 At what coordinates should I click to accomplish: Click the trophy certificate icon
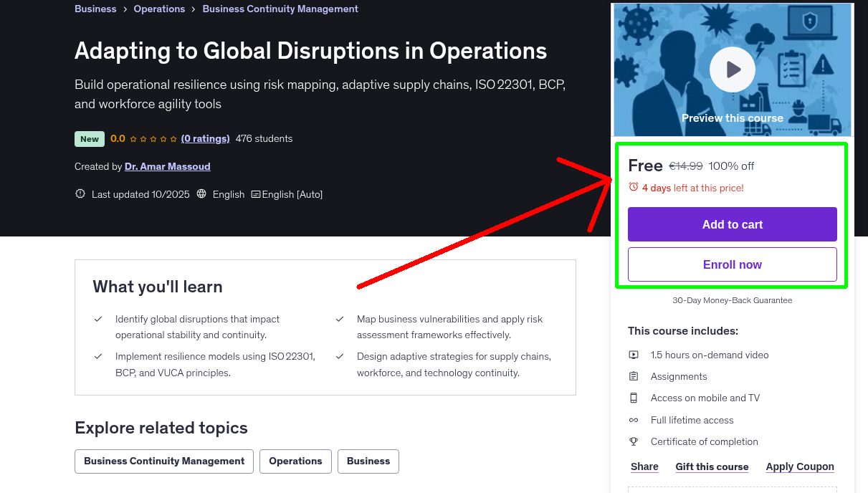[x=634, y=441]
